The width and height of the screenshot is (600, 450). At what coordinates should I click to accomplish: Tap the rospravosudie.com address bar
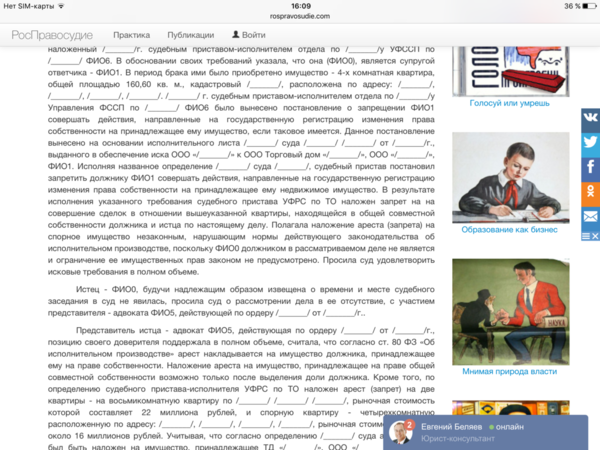pyautogui.click(x=300, y=16)
